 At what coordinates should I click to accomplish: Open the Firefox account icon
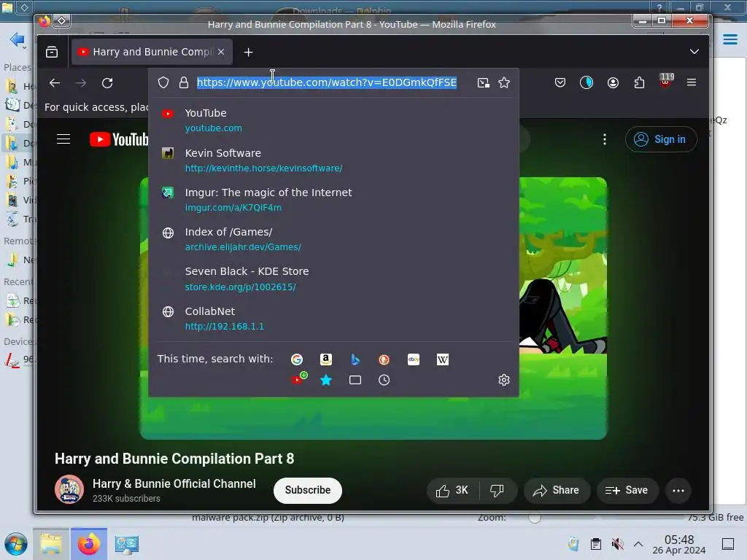point(613,83)
